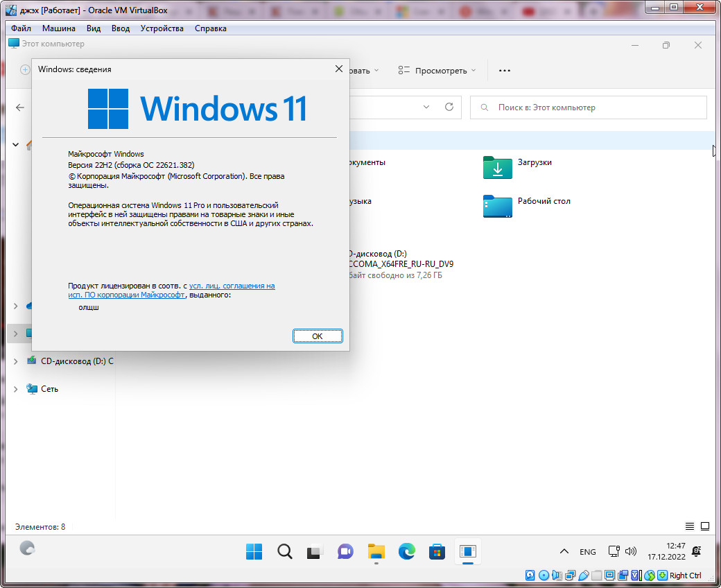Click the volume speaker icon in the tray
This screenshot has height=588, width=721.
click(x=631, y=551)
